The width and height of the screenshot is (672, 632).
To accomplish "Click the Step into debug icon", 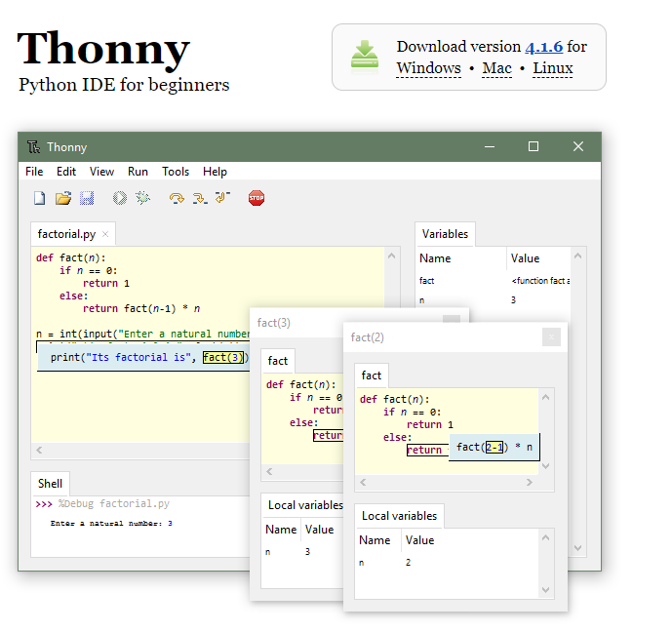I will tap(200, 198).
